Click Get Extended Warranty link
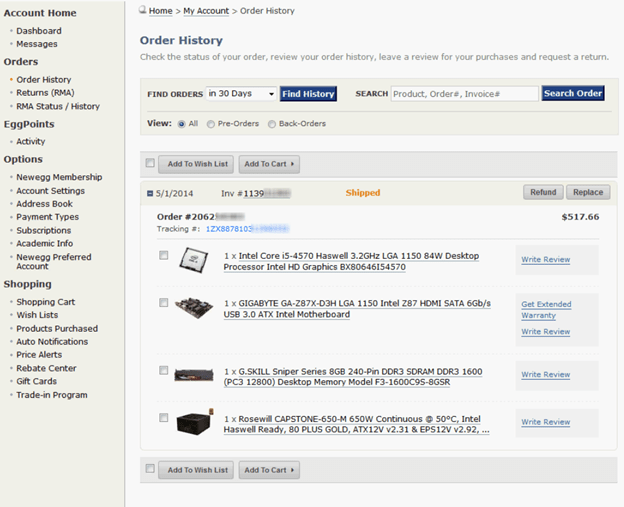Screen dimensions: 624x507 (x=546, y=310)
